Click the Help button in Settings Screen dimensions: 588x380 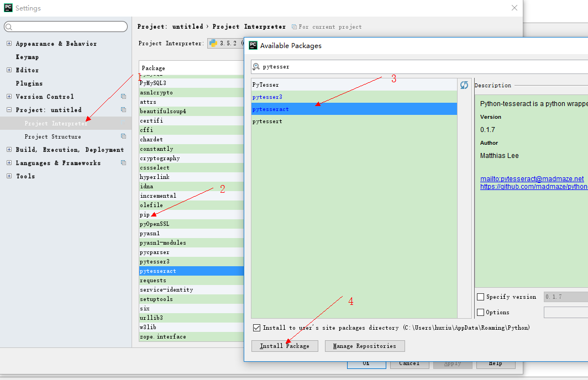pyautogui.click(x=496, y=364)
